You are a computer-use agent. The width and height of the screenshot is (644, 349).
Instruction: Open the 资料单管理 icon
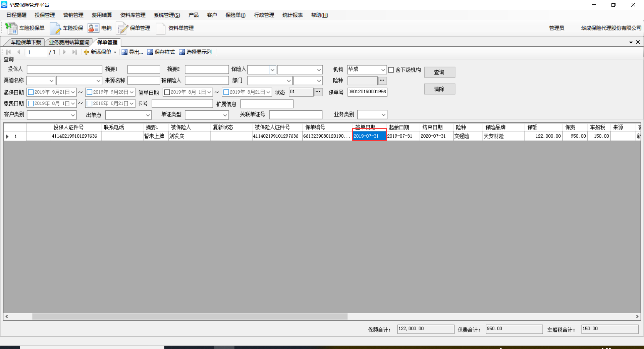pos(161,28)
